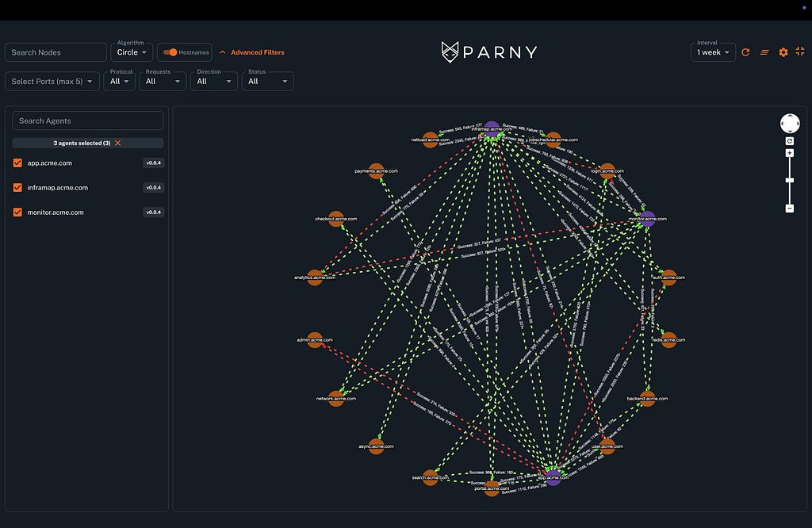The height and width of the screenshot is (528, 812).
Task: Select the analytics.acme.com node
Action: (315, 277)
